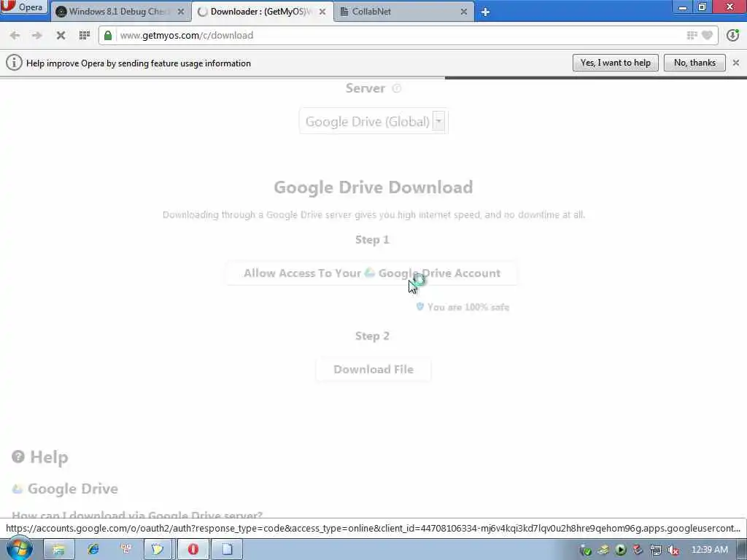Viewport: 747px width, 560px height.
Task: Close the CollabNet tab
Action: click(x=463, y=12)
